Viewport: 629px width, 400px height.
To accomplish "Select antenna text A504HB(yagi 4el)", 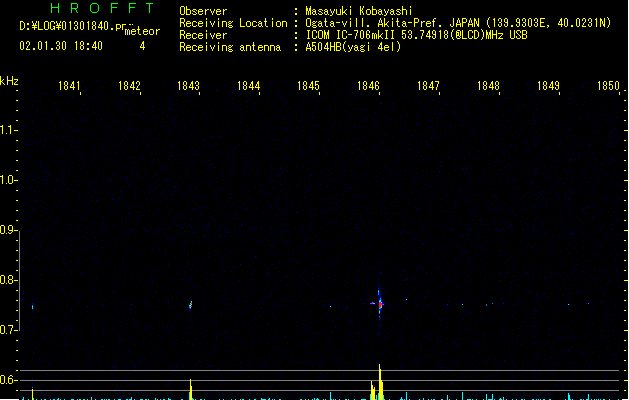I will 353,47.
